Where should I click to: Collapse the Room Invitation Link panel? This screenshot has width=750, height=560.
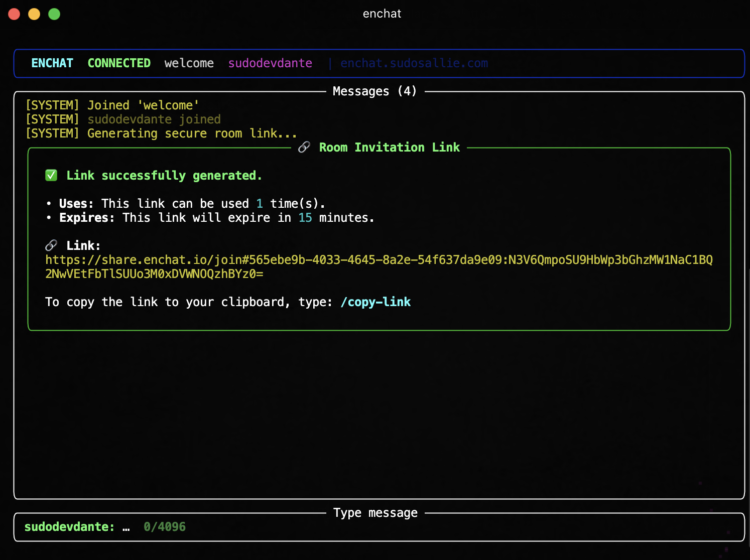click(389, 147)
